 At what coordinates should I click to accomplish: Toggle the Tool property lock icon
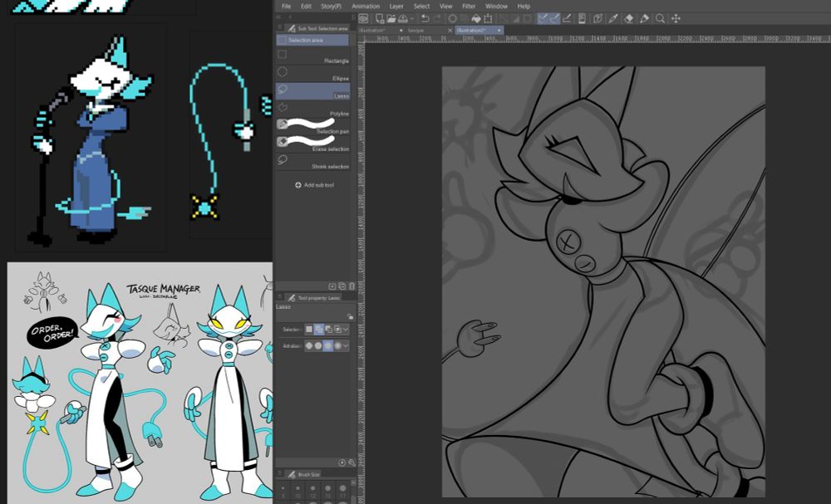click(350, 316)
